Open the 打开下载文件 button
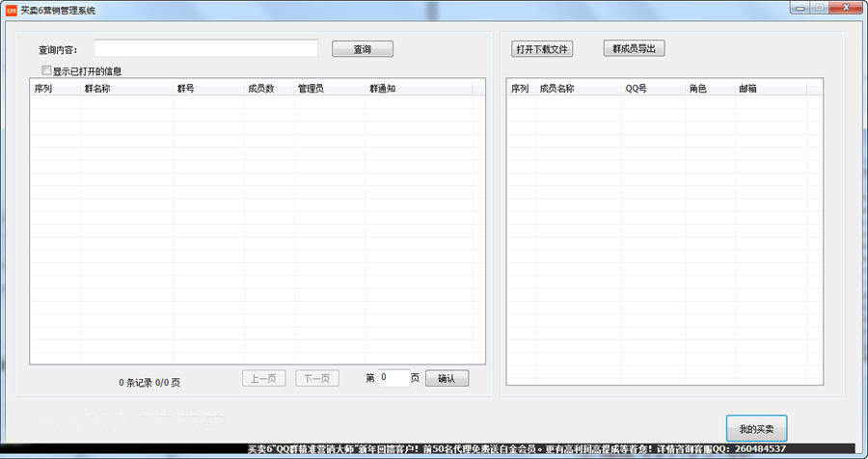This screenshot has height=459, width=868. 542,49
